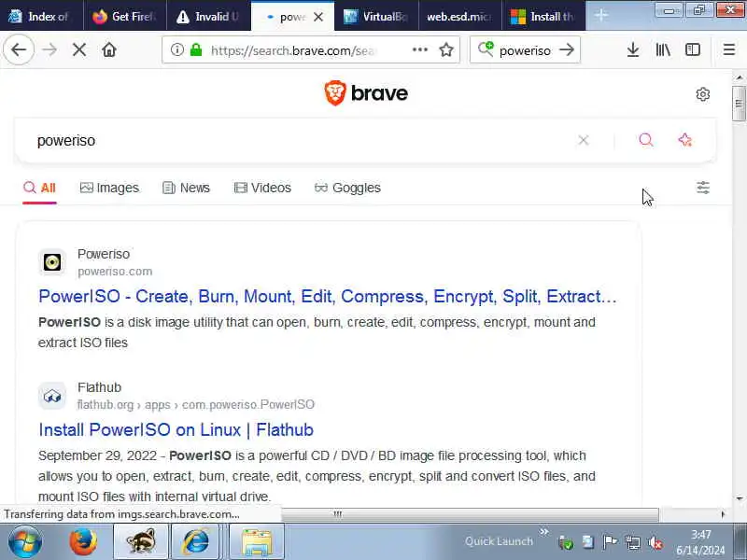Image resolution: width=747 pixels, height=560 pixels.
Task: Focus the Brave search input field
Action: (x=305, y=141)
